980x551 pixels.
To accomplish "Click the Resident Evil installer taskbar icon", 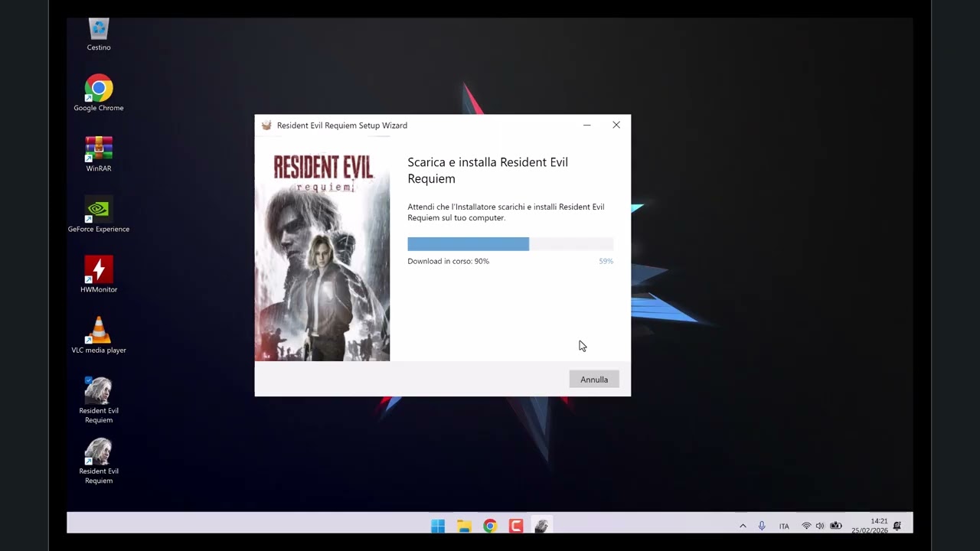I will tap(542, 526).
